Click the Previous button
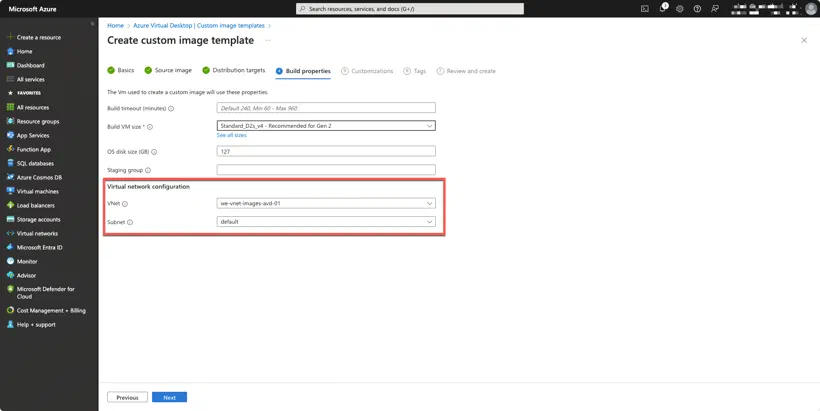This screenshot has width=820, height=411. (127, 397)
